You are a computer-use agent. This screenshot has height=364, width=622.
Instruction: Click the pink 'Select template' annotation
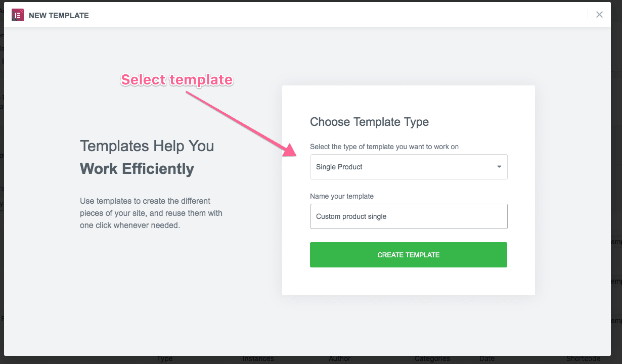coord(176,80)
